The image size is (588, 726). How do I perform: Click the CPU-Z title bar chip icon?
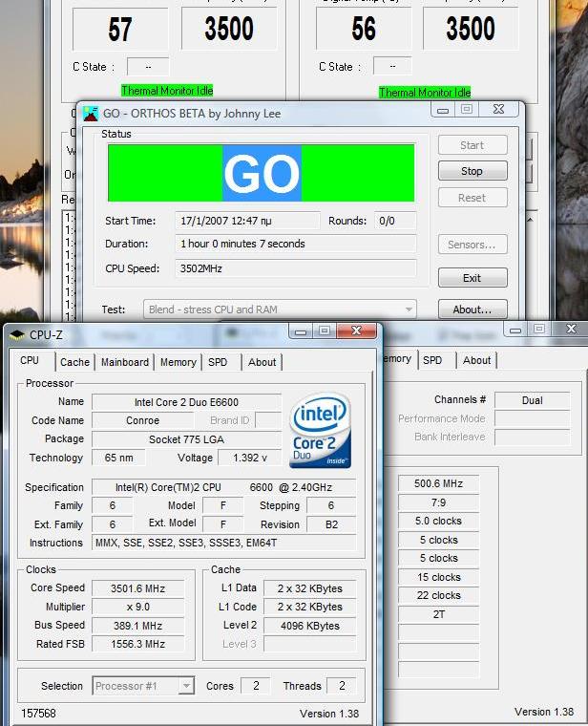[x=17, y=334]
